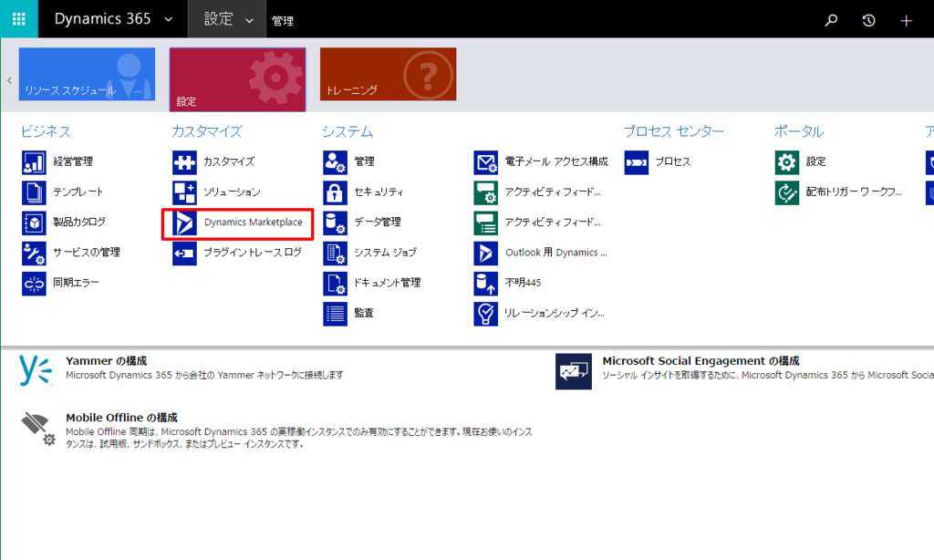Open the ソリューション icon
The width and height of the screenshot is (934, 560).
(x=184, y=192)
